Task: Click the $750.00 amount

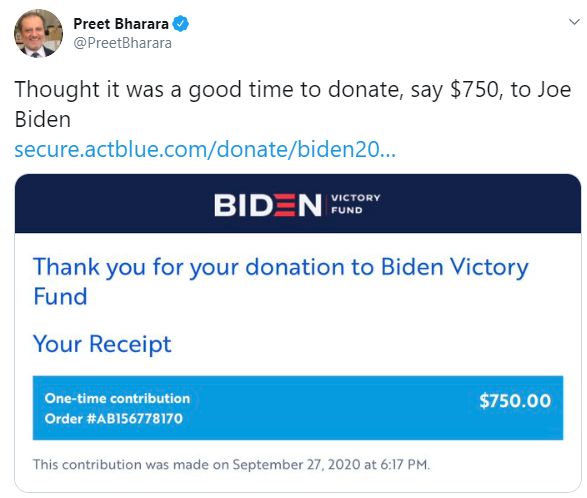Action: tap(515, 401)
